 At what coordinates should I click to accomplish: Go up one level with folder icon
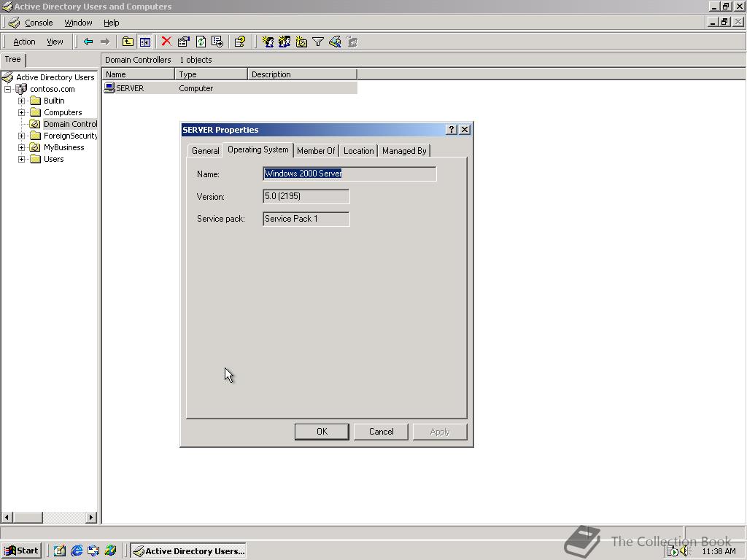tap(128, 42)
